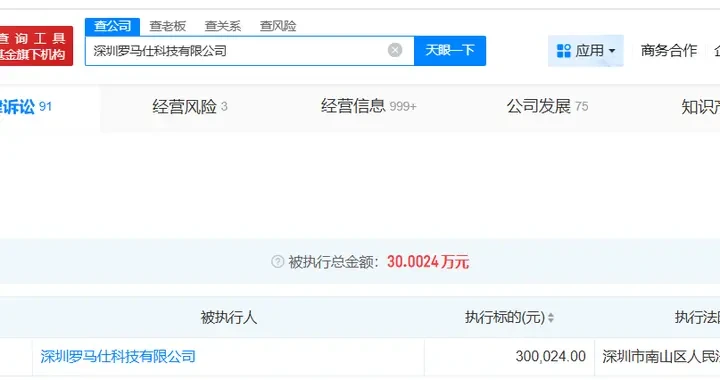Switch to the 查老板 search tab

168,26
